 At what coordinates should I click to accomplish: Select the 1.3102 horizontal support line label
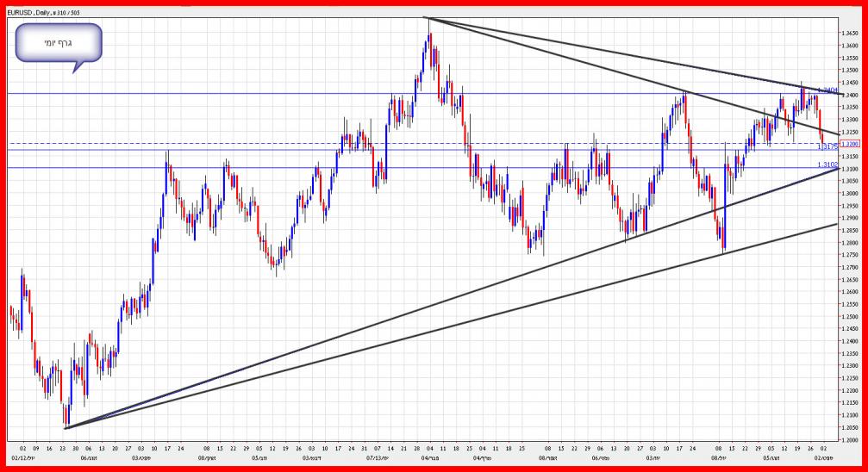click(x=827, y=164)
